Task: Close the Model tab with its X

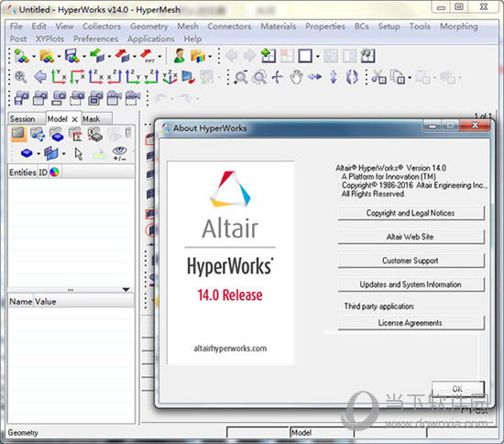Action: coord(74,119)
